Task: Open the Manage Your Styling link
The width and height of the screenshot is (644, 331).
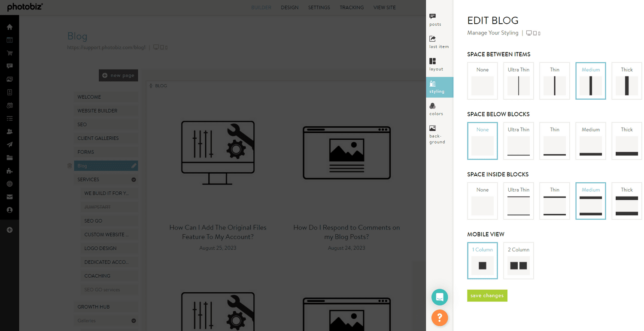Action: pos(492,33)
